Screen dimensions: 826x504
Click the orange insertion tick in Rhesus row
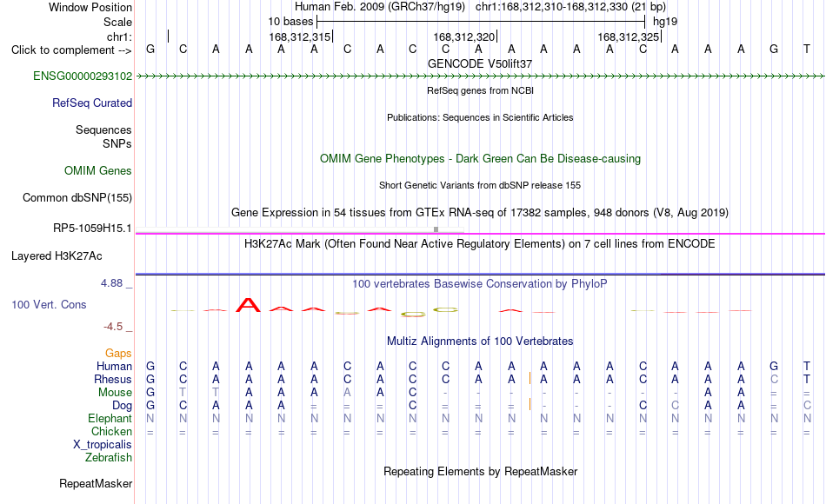point(530,378)
